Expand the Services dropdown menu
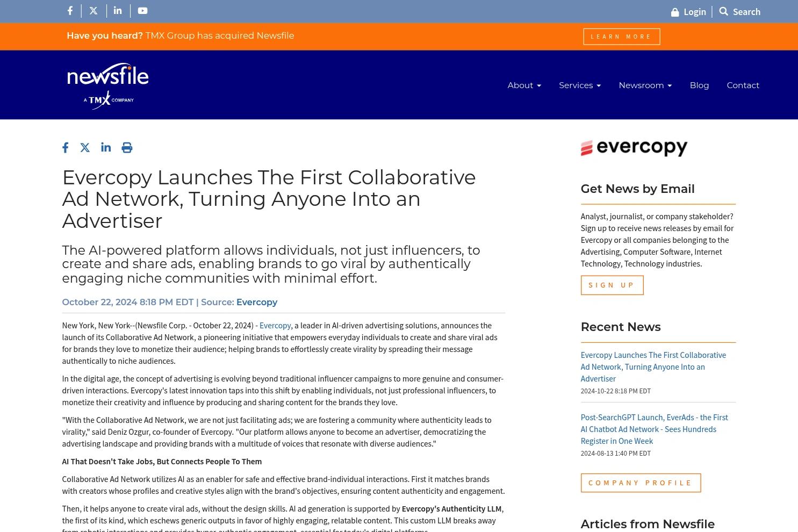The height and width of the screenshot is (532, 798). [x=580, y=85]
